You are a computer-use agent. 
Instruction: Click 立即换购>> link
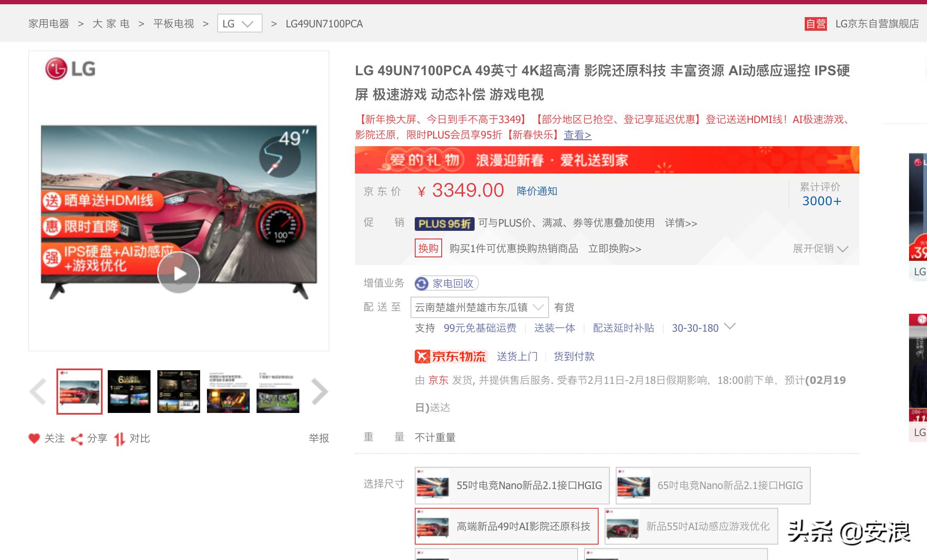[x=614, y=248]
